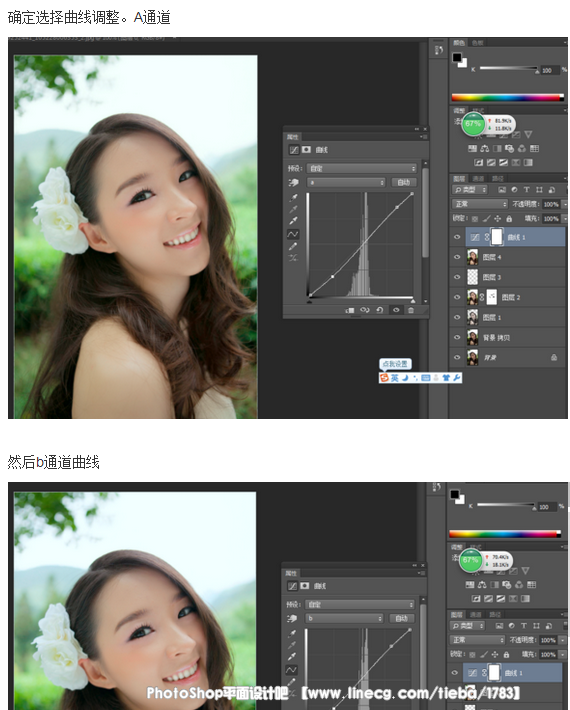This screenshot has height=710, width=570.
Task: Open 不透明度 arrow in b-channel Layers panel
Action: [x=563, y=640]
